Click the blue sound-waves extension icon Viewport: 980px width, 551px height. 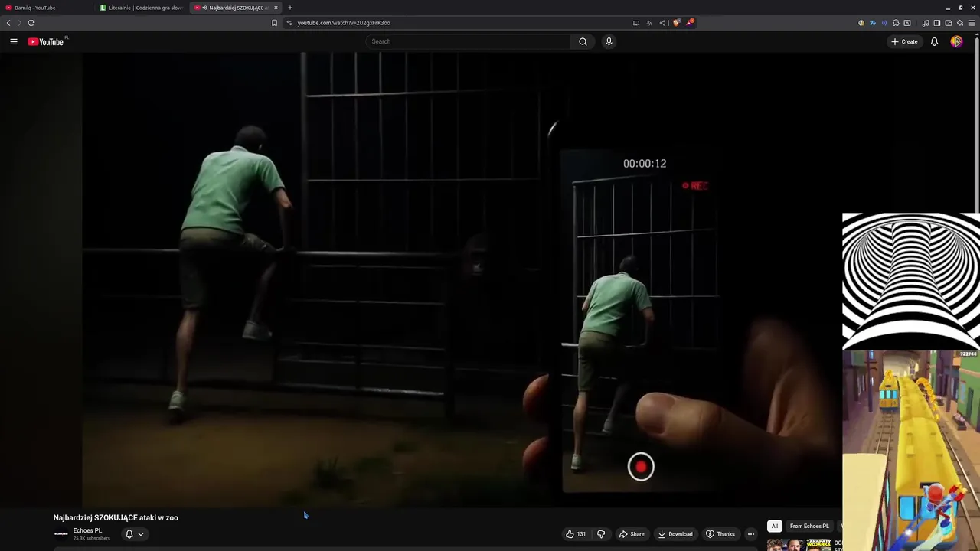pos(884,23)
